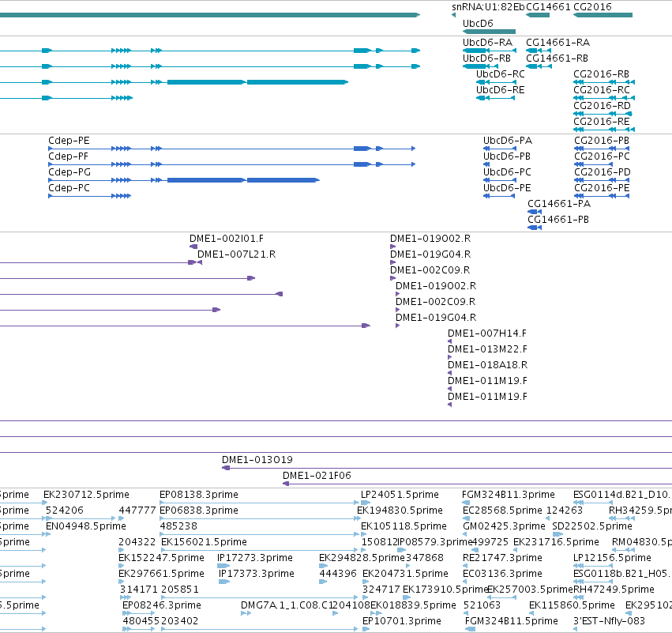Select transcript CG14661-RB
Image resolution: width=672 pixels, height=633 pixels.
tap(557, 58)
